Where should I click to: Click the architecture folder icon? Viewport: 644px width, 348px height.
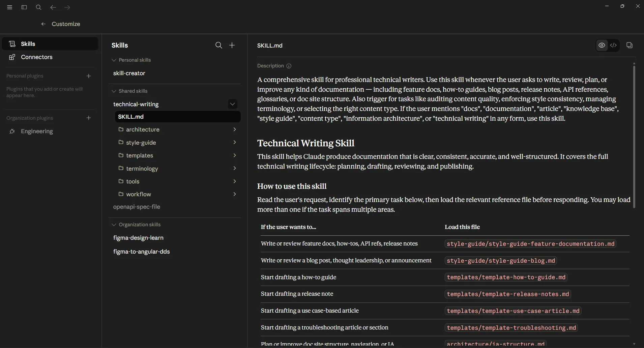[x=121, y=129]
